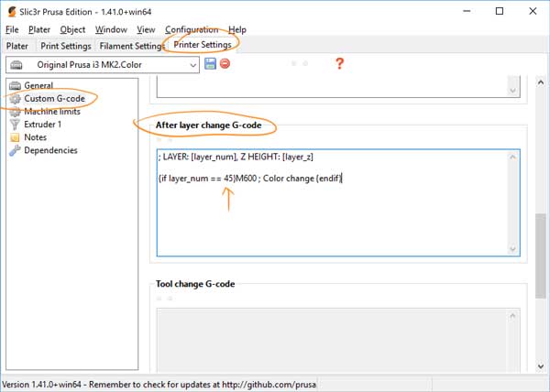Select Notes in the settings tree
550x392 pixels.
[x=35, y=137]
